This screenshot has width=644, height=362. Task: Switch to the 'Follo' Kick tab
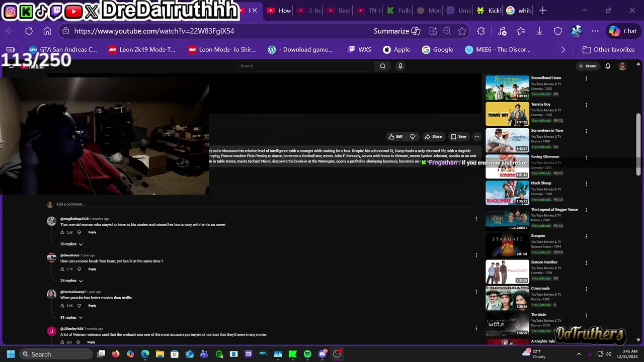click(x=398, y=11)
